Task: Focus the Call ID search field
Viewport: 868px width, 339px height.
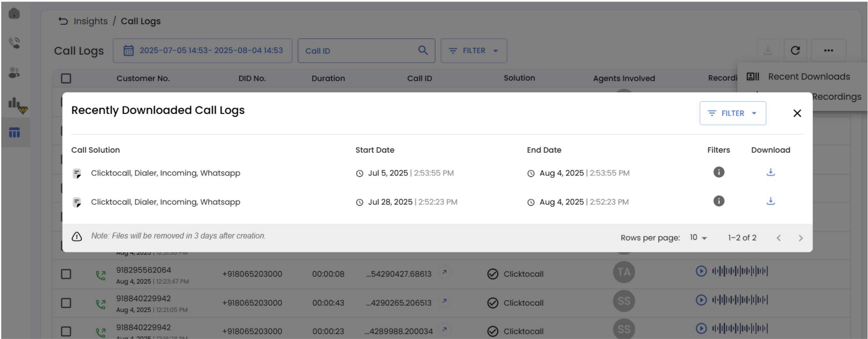Action: [x=366, y=50]
